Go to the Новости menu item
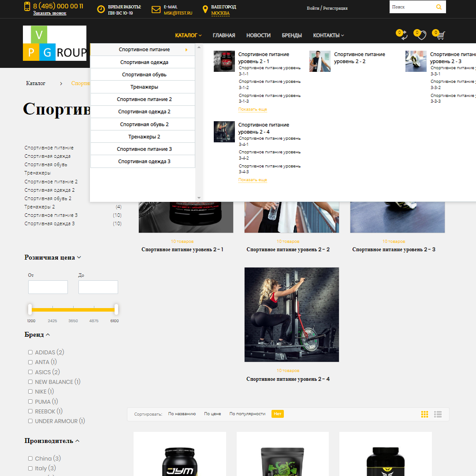The width and height of the screenshot is (476, 476). click(258, 35)
